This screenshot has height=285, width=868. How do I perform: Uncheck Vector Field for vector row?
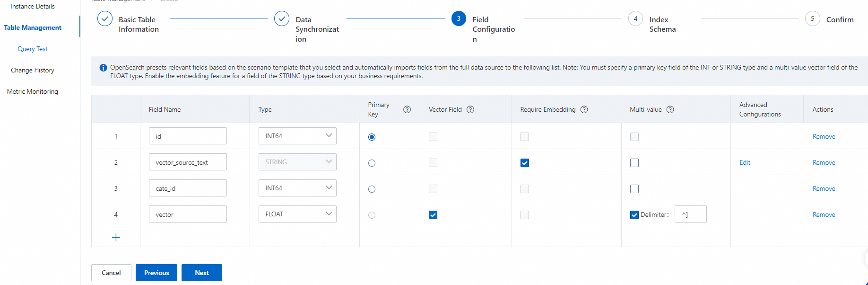tap(433, 215)
